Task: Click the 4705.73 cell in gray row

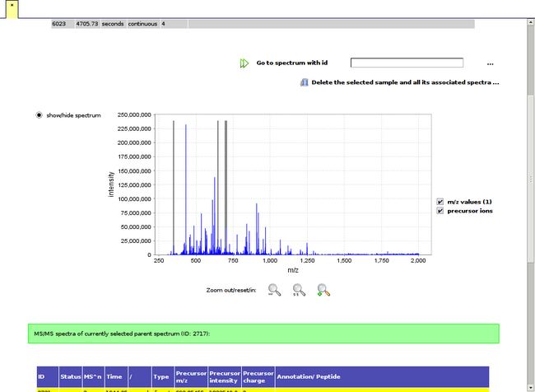Action: (x=87, y=24)
